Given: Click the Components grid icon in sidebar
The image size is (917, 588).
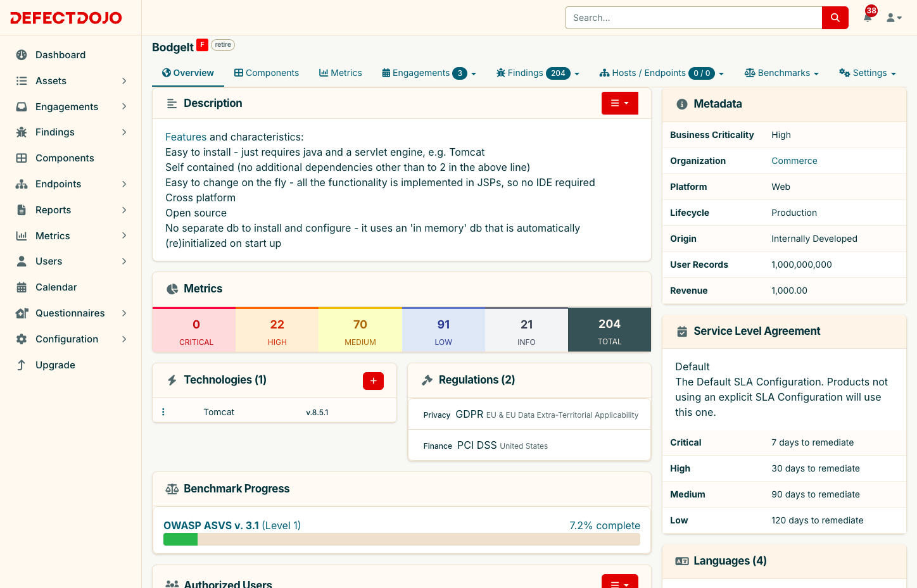Looking at the screenshot, I should tap(22, 158).
